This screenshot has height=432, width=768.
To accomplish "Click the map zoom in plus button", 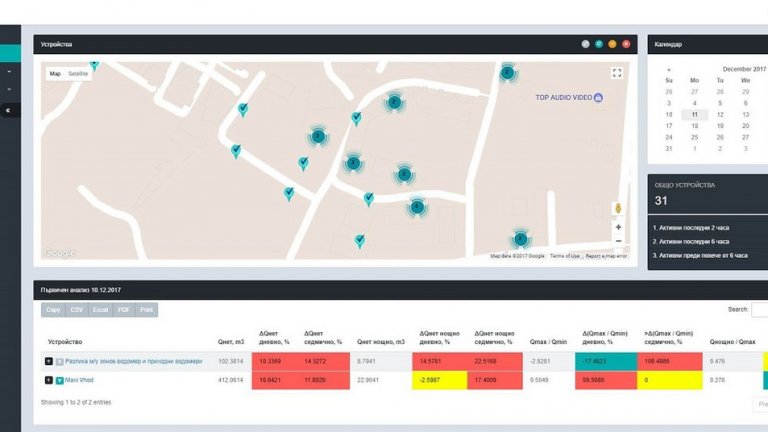I will point(618,227).
